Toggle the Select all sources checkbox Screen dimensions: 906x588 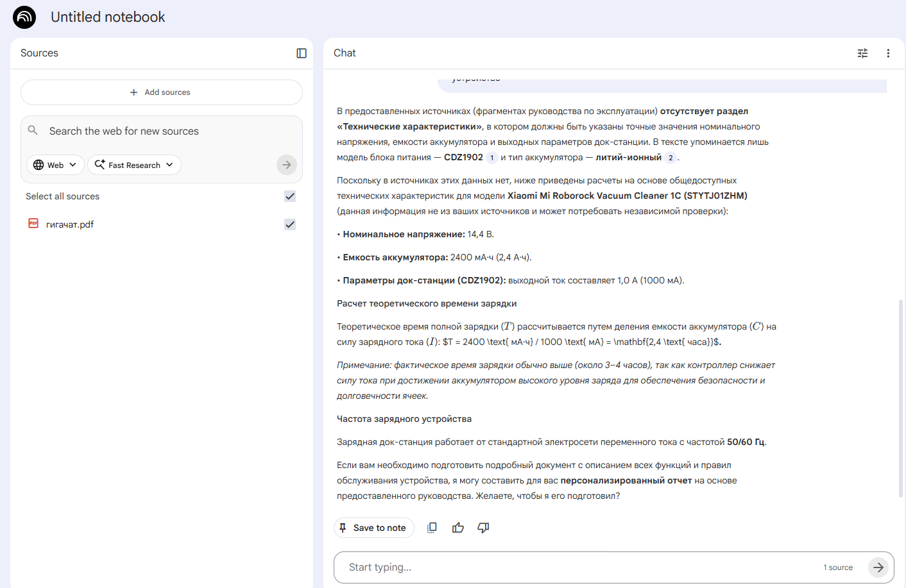pos(290,196)
